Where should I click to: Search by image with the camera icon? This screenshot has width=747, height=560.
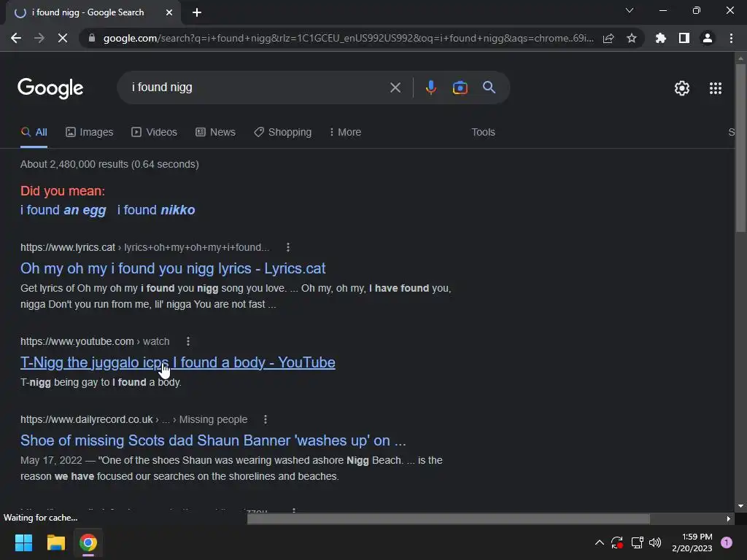click(x=460, y=87)
